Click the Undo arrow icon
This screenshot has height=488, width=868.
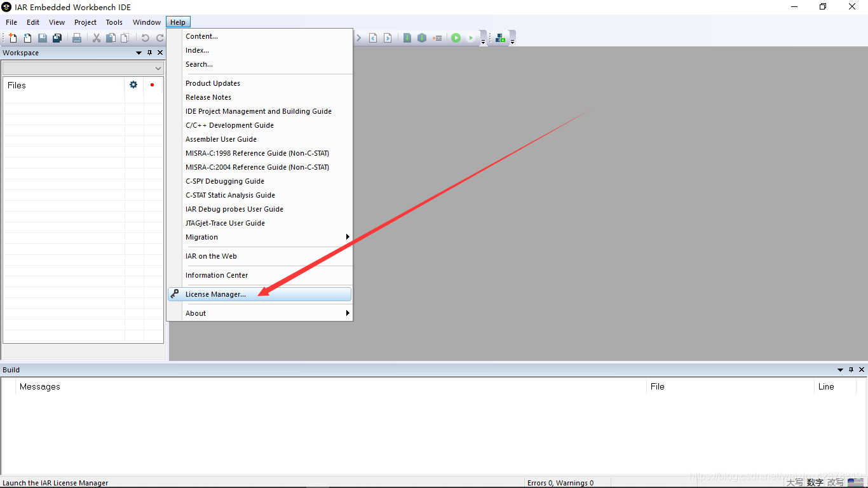145,38
